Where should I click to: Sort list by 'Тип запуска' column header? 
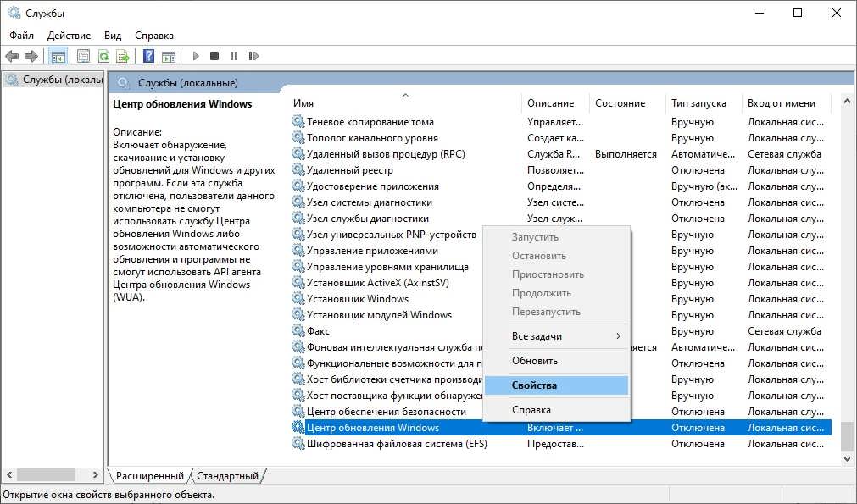click(698, 103)
